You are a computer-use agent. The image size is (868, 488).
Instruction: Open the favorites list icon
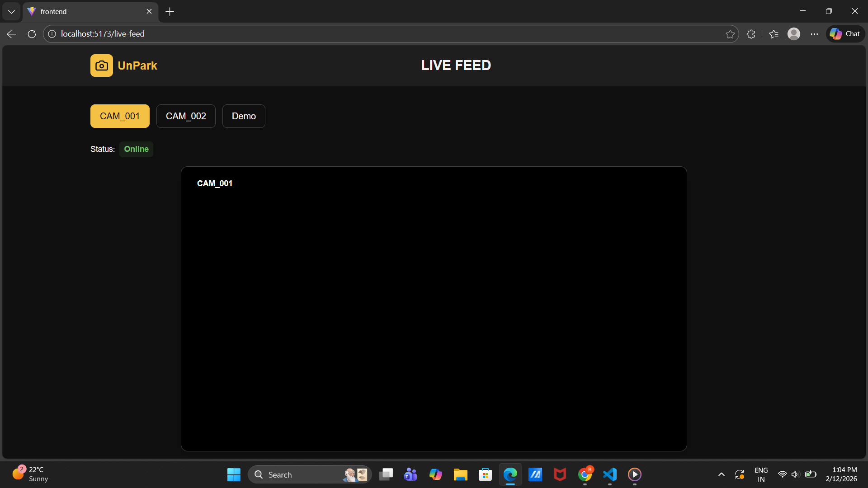click(774, 34)
